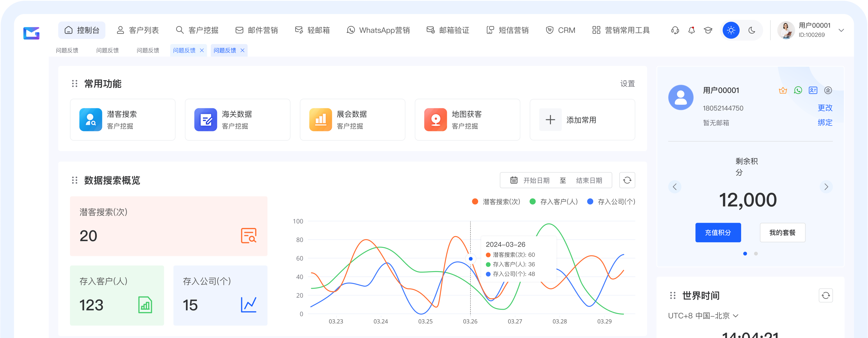
Task: Toggle 存入公司(个) legend series
Action: [611, 202]
